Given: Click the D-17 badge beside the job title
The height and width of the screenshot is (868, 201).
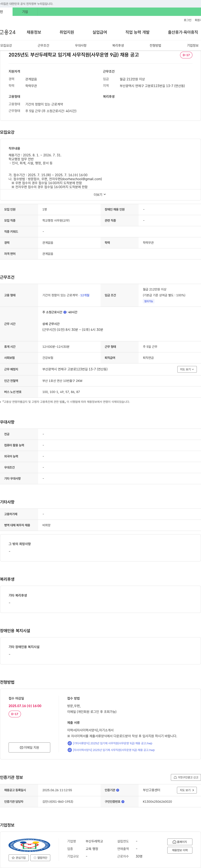Looking at the screenshot, I should pos(186,55).
